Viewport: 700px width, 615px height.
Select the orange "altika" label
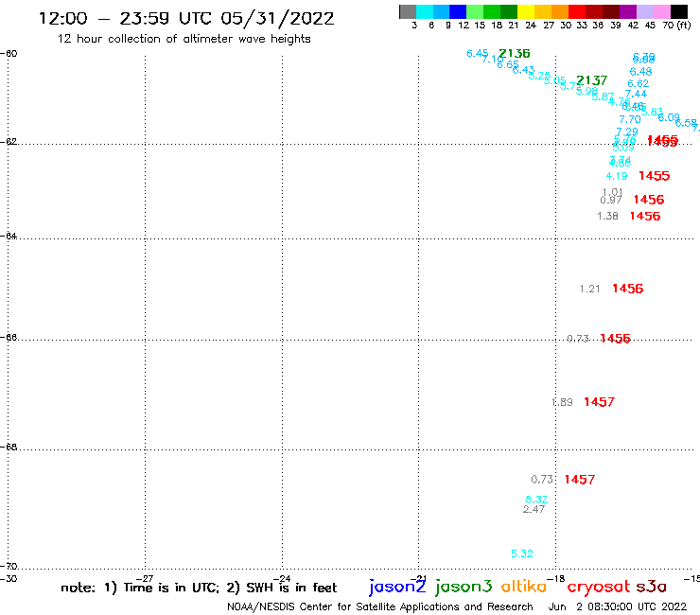pyautogui.click(x=524, y=587)
